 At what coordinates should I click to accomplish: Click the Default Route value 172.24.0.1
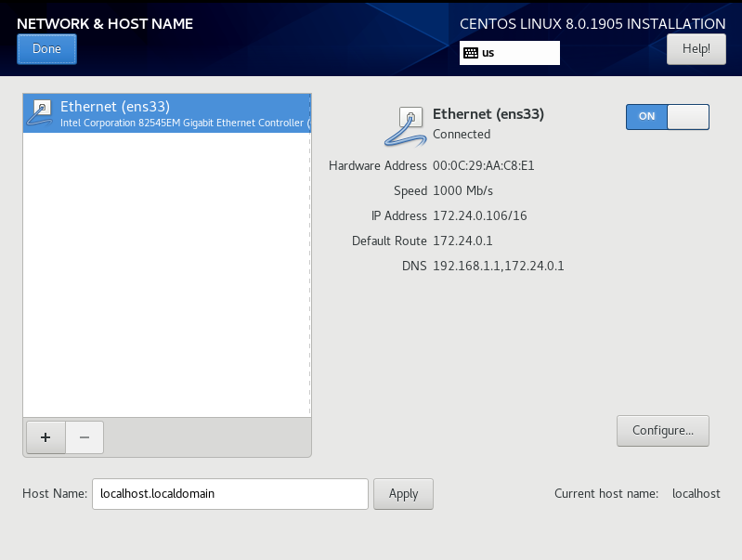pos(462,241)
